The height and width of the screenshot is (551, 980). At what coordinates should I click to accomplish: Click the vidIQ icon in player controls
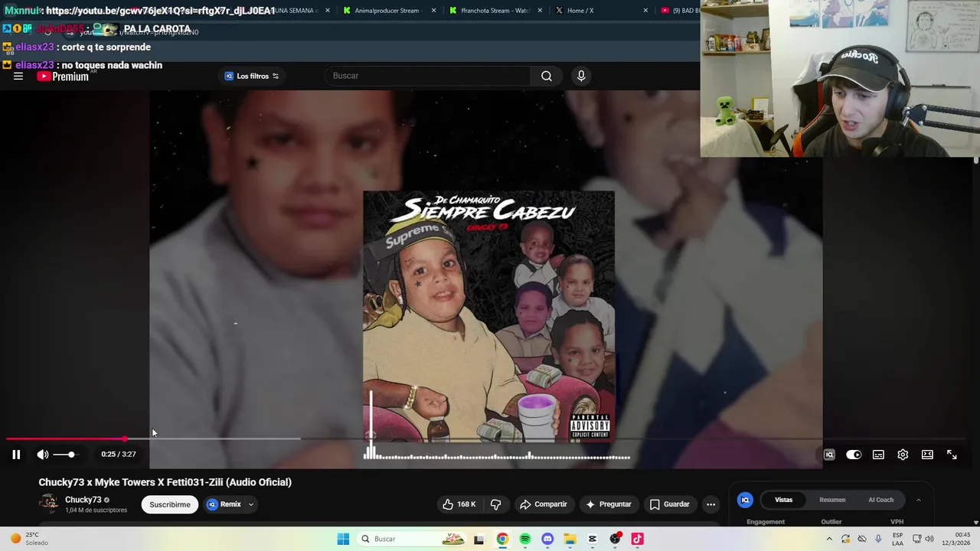point(829,455)
